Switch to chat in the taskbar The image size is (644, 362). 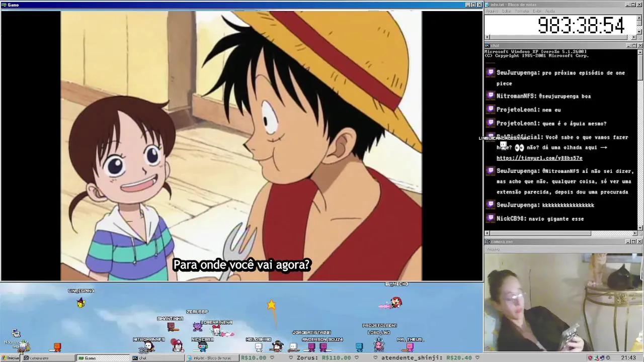(x=157, y=358)
